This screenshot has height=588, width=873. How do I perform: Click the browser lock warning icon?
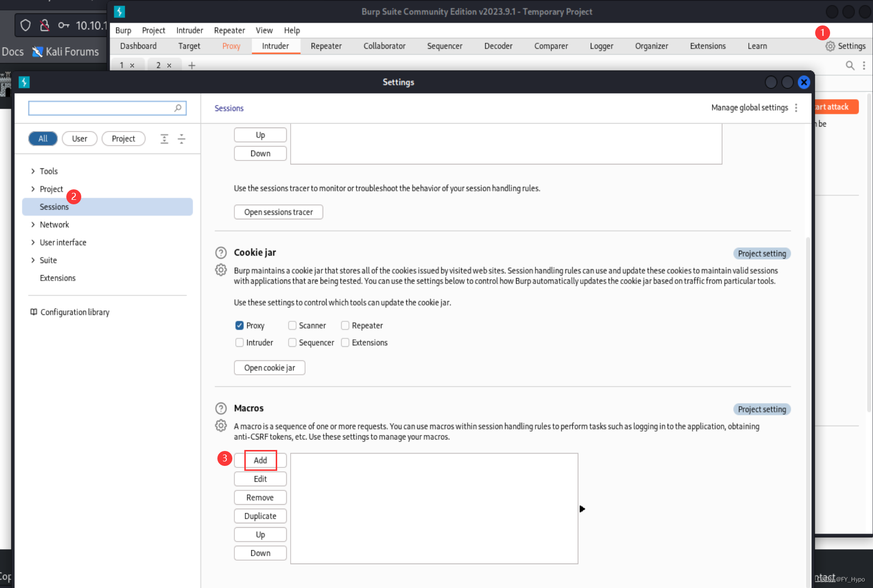44,25
